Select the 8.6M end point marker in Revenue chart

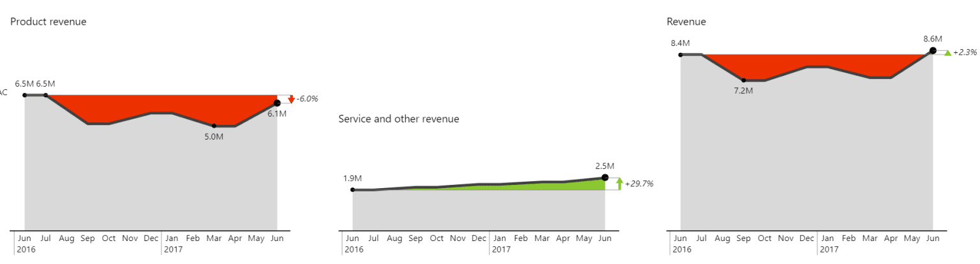[933, 50]
